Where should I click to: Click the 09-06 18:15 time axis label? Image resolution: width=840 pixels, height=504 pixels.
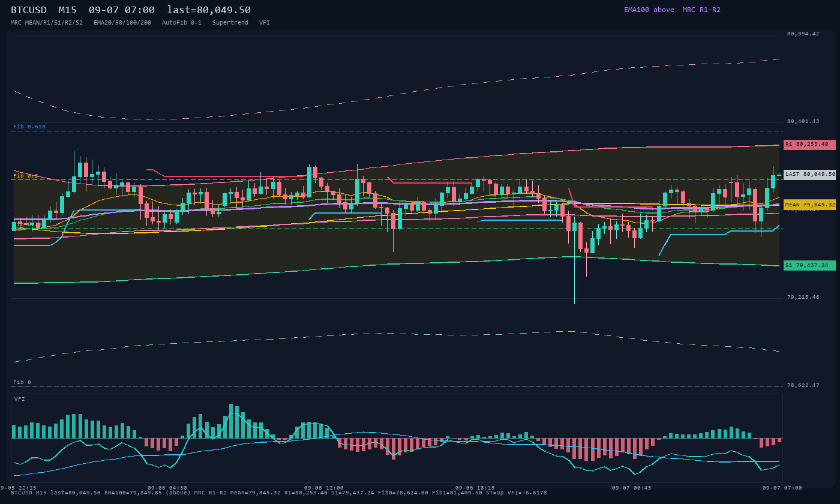point(475,488)
